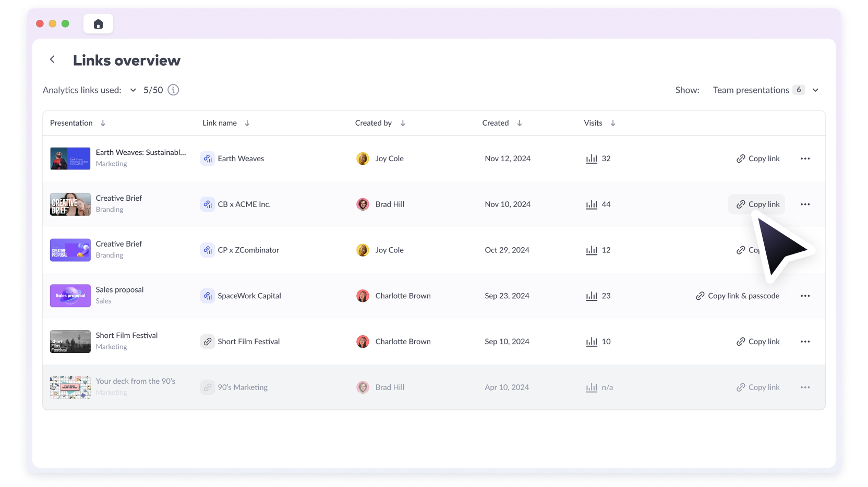Click the 'Created by' column header
This screenshot has width=868, height=487.
(x=373, y=123)
